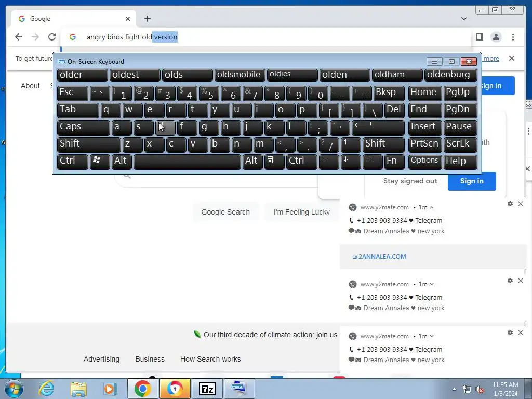Screen dimensions: 532x399
Task: Click blue Sign in button in popup
Action: click(x=472, y=181)
